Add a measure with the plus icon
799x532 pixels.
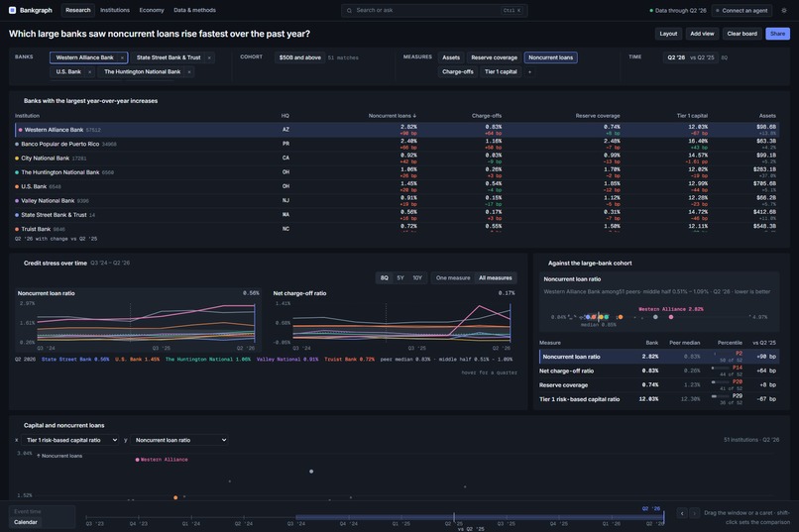pyautogui.click(x=529, y=71)
